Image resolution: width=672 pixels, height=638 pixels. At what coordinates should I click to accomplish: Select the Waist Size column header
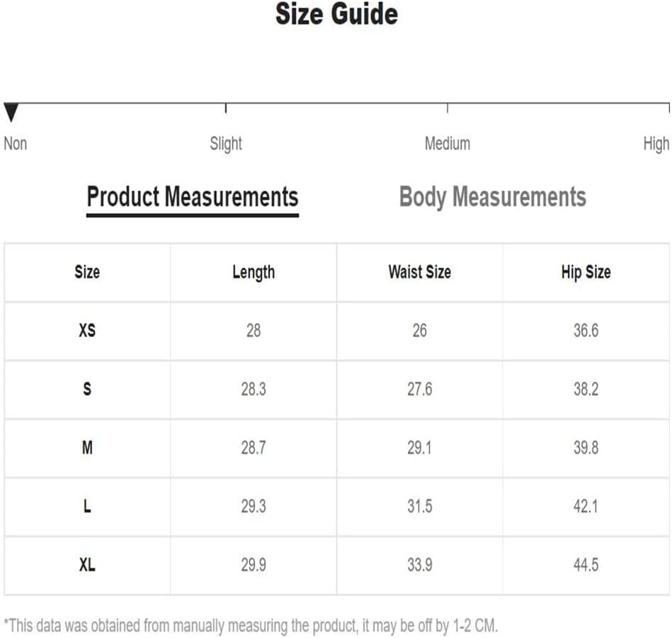[420, 272]
